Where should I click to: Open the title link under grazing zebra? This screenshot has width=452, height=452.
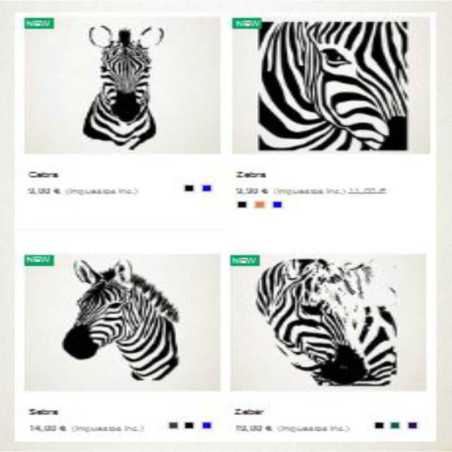249,412
